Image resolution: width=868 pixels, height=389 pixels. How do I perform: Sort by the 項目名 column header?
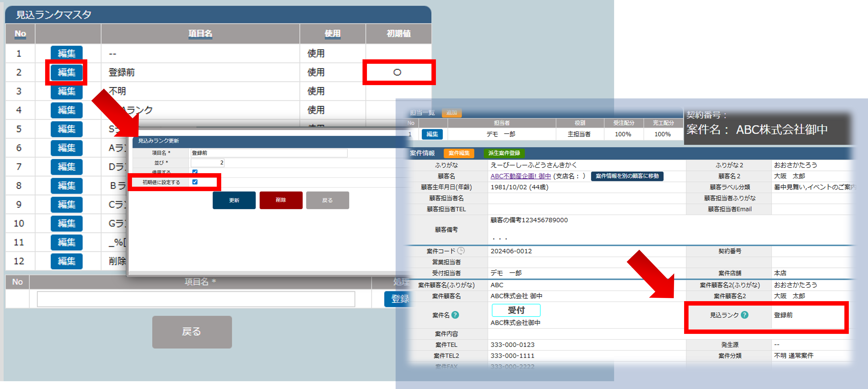(200, 33)
